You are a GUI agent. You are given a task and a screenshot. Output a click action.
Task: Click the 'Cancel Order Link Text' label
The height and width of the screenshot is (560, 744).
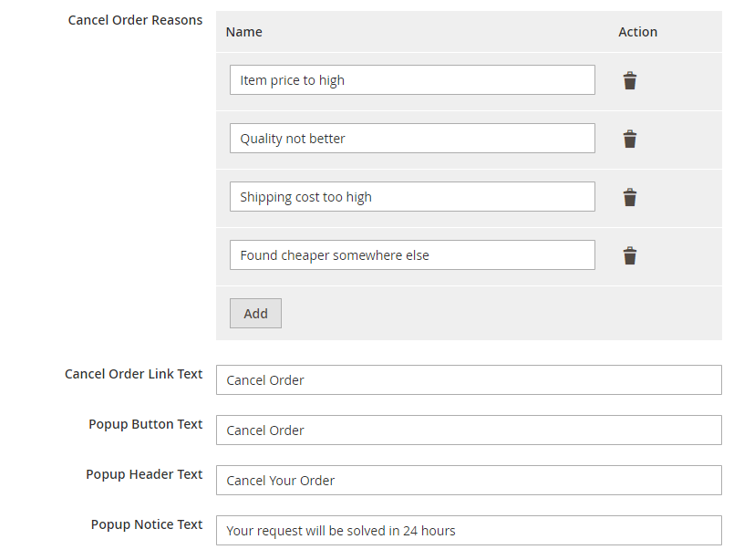coord(133,374)
